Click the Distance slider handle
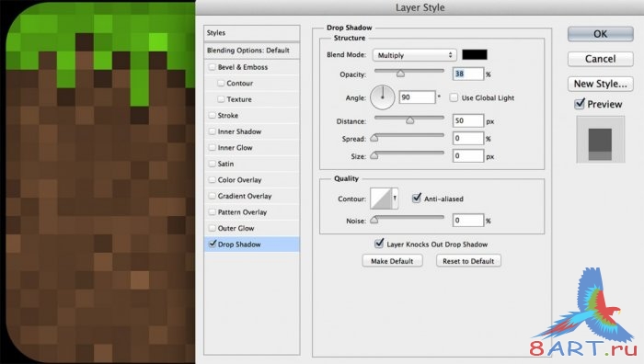644x364 pixels. point(409,120)
